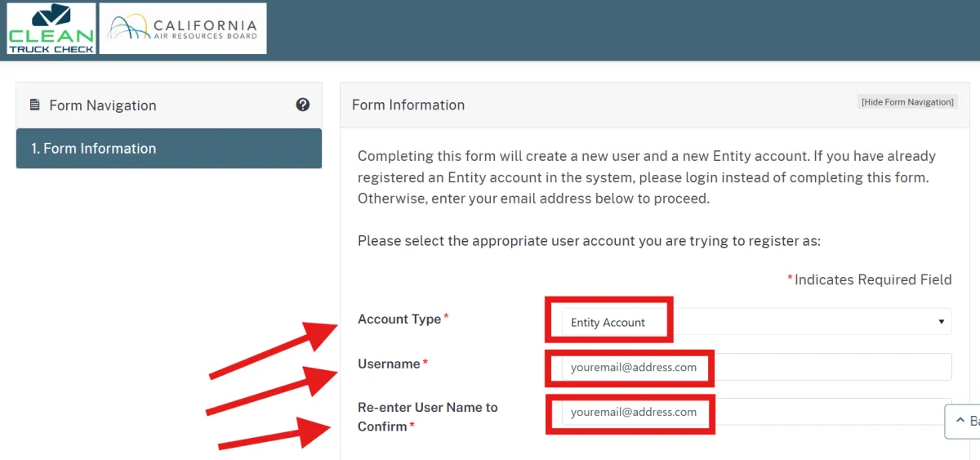
Task: Click the Form Information panel heading
Action: tap(408, 105)
